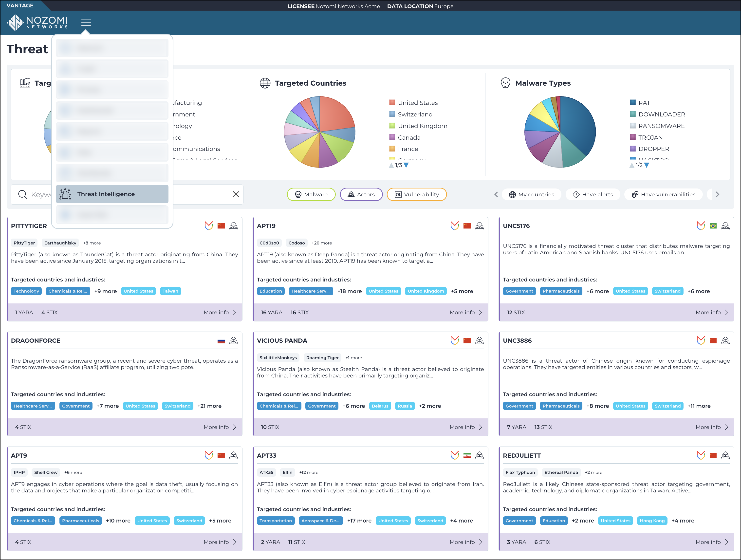Go to next Targeted Countries legend page

(406, 165)
